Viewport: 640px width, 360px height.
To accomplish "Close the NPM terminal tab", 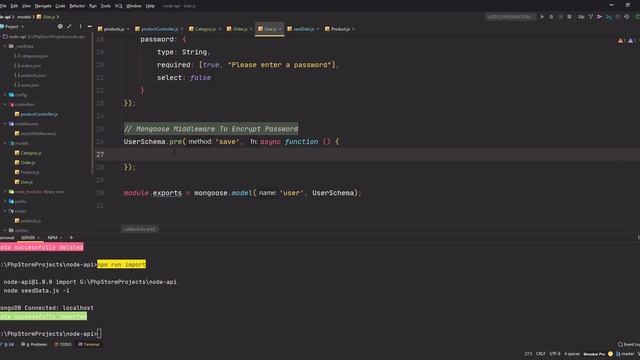I will click(61, 238).
